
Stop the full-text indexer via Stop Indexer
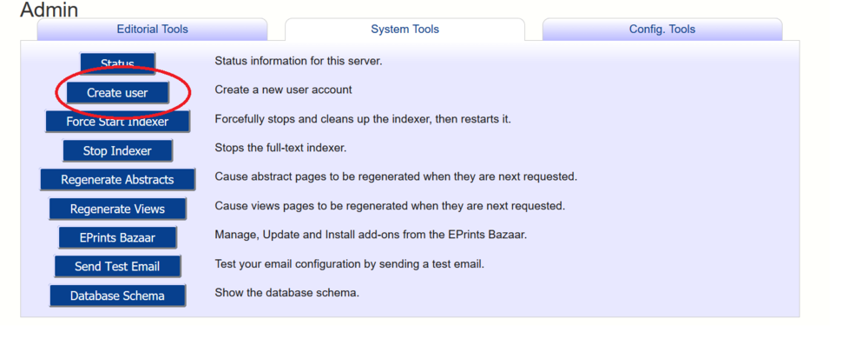[x=117, y=150]
